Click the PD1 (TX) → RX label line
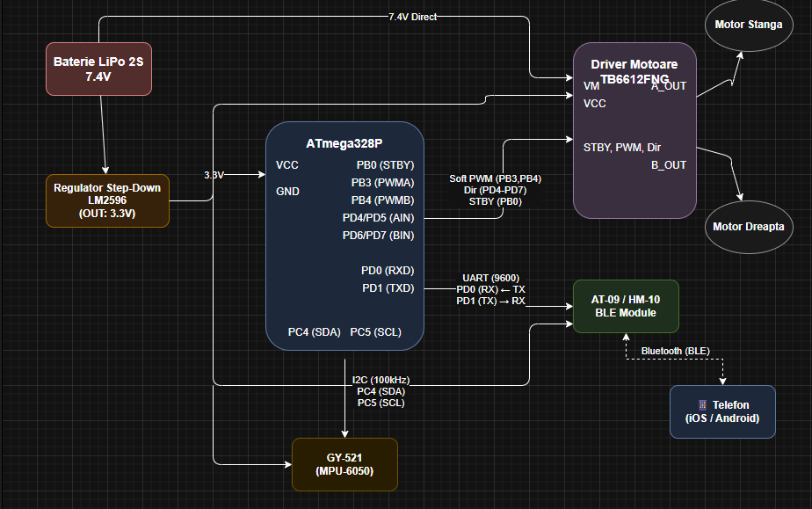812x509 pixels. pyautogui.click(x=491, y=301)
